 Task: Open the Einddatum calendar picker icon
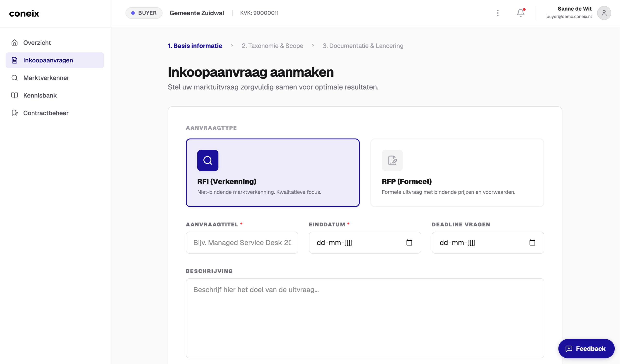pos(409,243)
